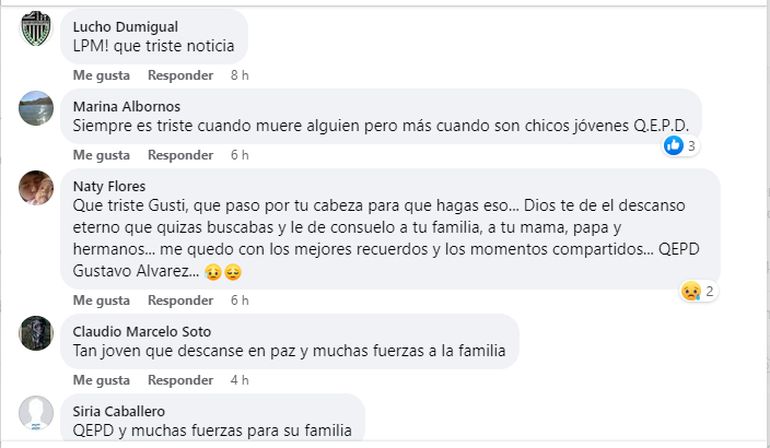Open Siria Caballero's default avatar
770x448 pixels.
click(x=37, y=412)
